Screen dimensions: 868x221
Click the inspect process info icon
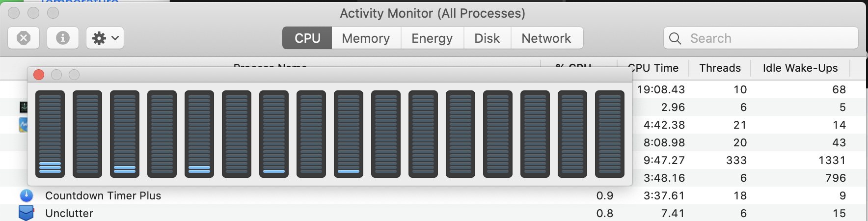pos(62,38)
